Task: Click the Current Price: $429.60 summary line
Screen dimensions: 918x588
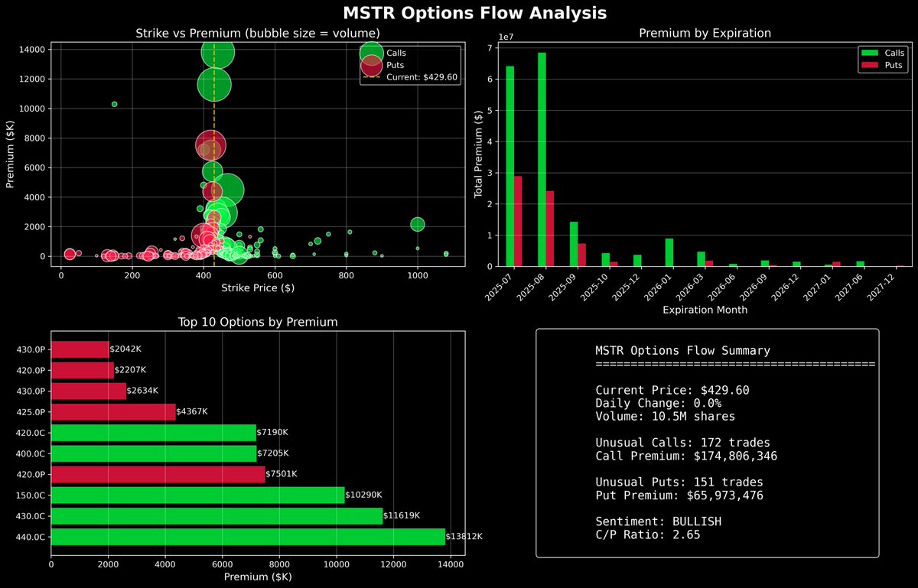Action: (672, 390)
